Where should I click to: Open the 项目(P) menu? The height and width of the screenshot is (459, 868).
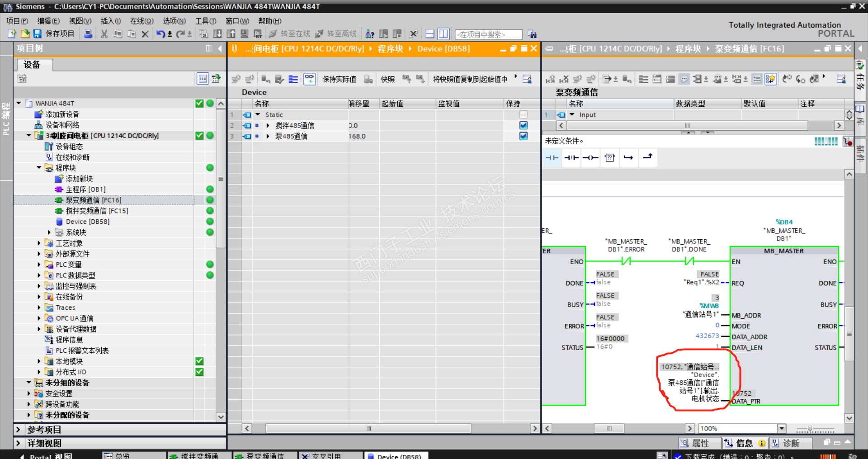17,21
